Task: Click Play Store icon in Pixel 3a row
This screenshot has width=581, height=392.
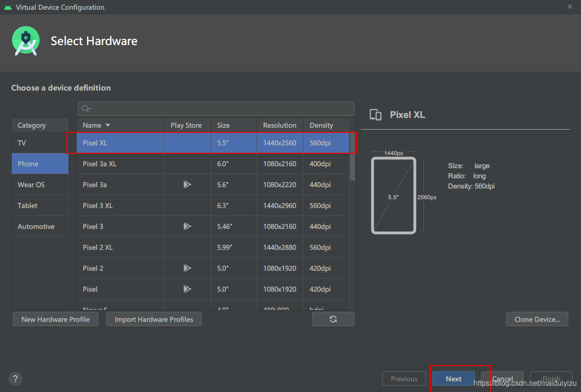Action: point(187,184)
